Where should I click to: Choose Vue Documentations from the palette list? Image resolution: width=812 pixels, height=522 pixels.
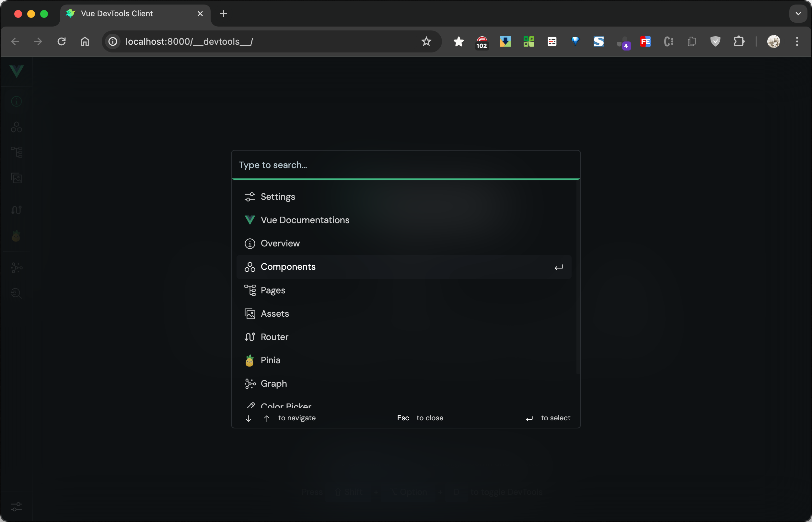305,220
